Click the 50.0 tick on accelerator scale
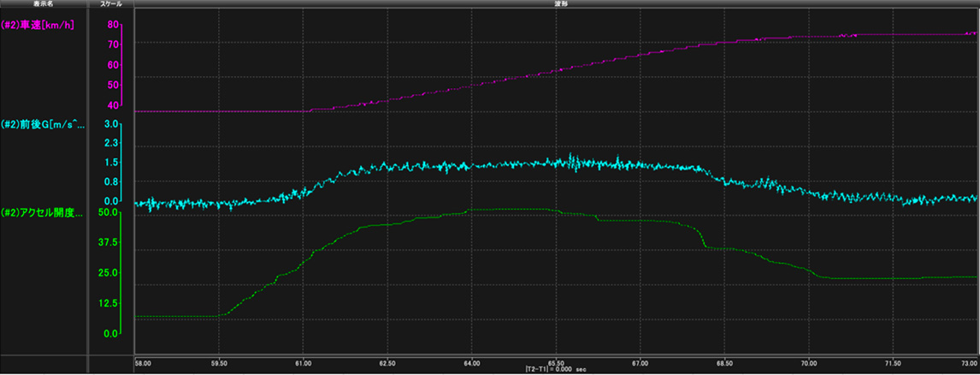The width and height of the screenshot is (980, 375). click(109, 211)
